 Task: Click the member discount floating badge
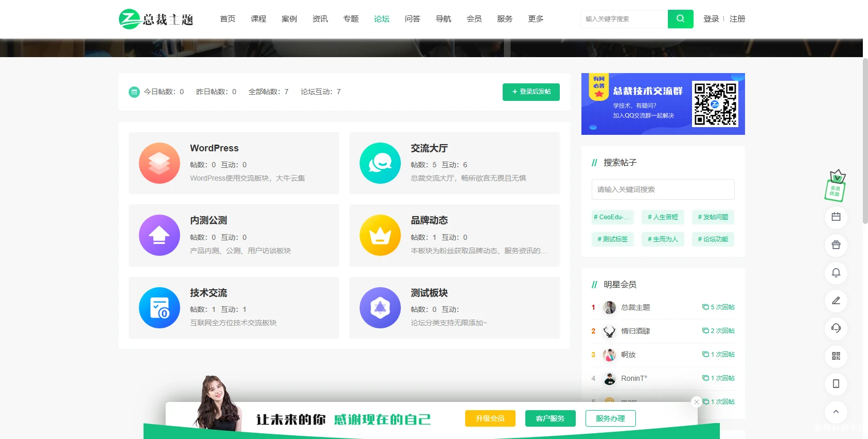point(836,186)
